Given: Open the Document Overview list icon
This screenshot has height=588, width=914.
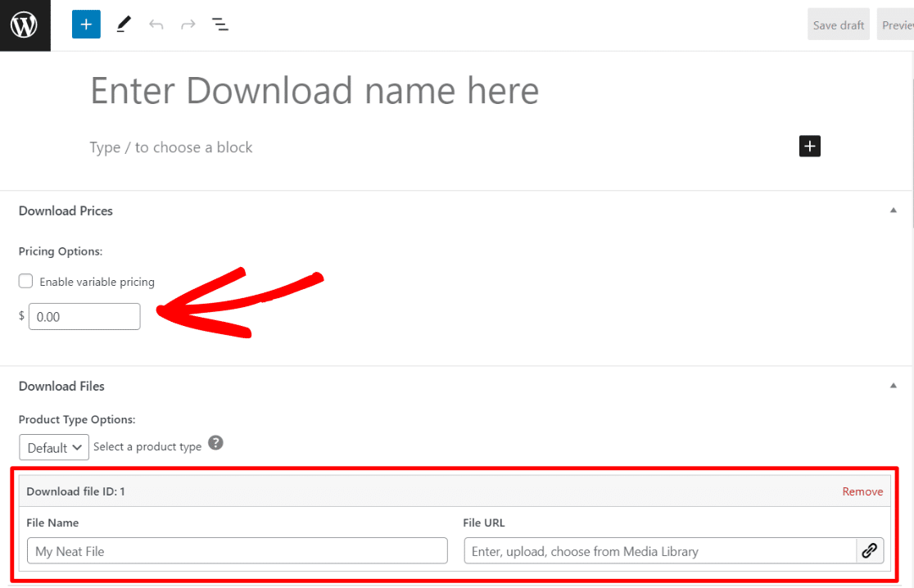Looking at the screenshot, I should coord(219,24).
